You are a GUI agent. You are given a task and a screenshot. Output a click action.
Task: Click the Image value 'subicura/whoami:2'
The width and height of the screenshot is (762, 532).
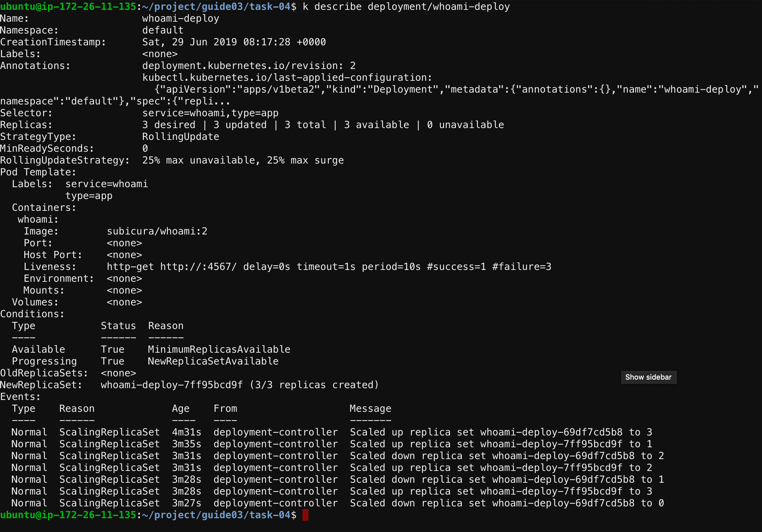(157, 231)
